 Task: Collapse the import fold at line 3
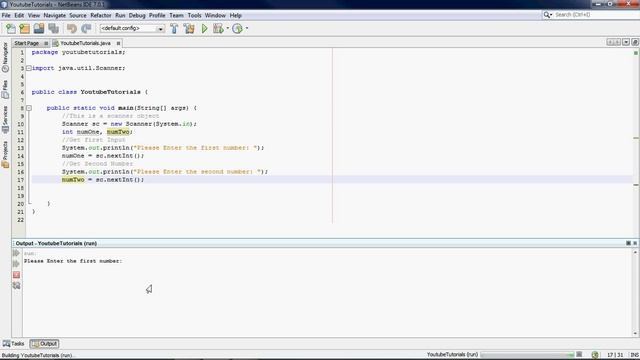pos(29,68)
